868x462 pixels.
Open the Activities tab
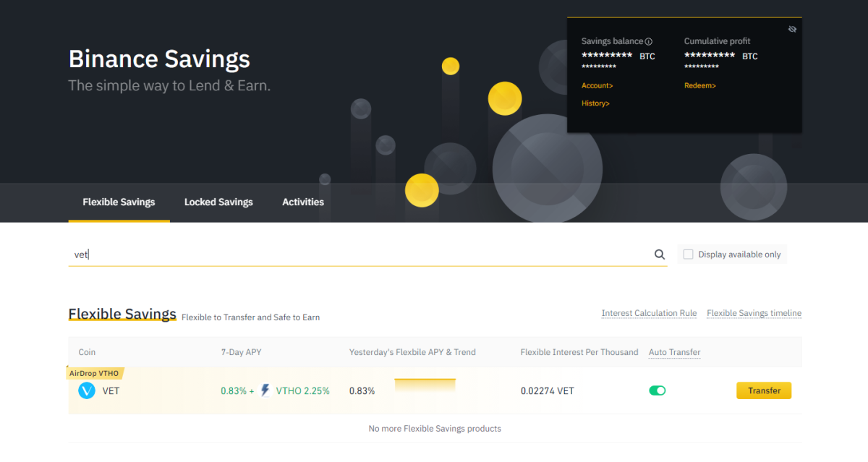303,202
